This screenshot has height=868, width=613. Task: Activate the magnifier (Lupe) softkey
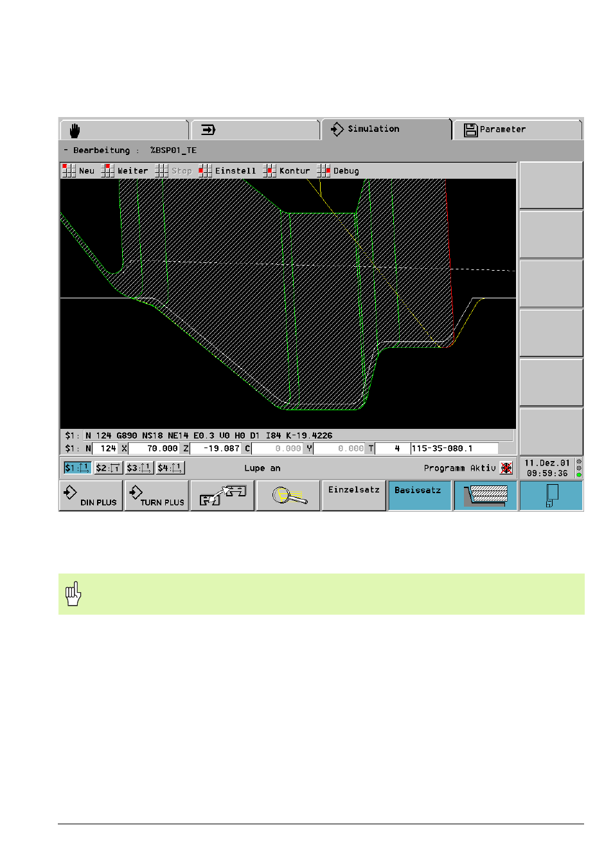[x=289, y=496]
